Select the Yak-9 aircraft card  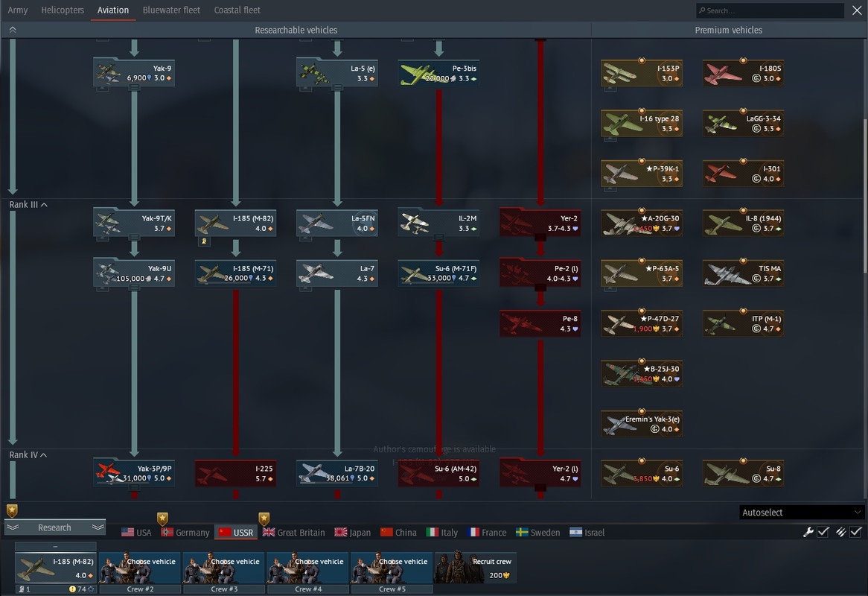tap(134, 72)
